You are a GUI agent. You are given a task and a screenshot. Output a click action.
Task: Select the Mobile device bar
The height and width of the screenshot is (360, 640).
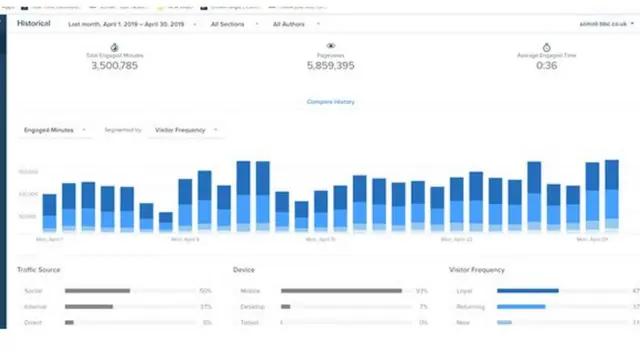(341, 291)
